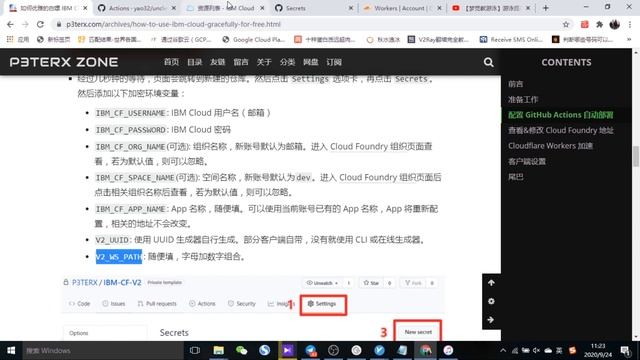The width and height of the screenshot is (640, 360).
Task: Open 网盘 in the site navigation
Action: pyautogui.click(x=311, y=62)
